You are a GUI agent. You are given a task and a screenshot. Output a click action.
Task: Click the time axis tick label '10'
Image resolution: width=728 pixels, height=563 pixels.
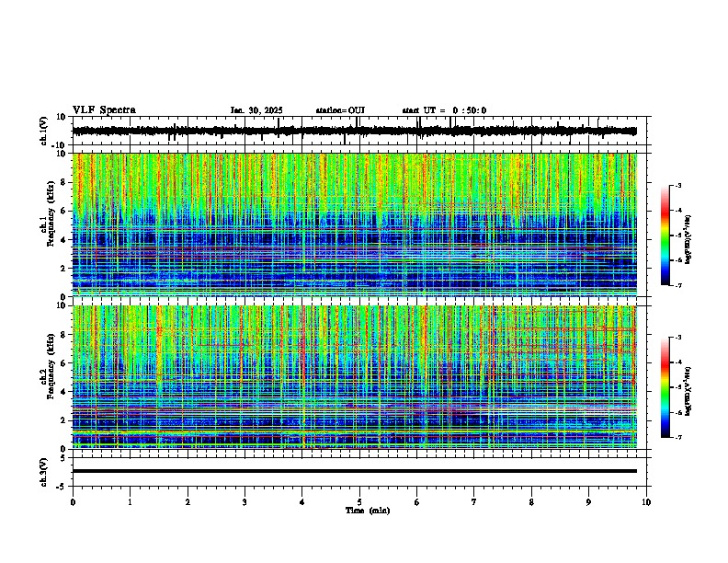coord(646,502)
